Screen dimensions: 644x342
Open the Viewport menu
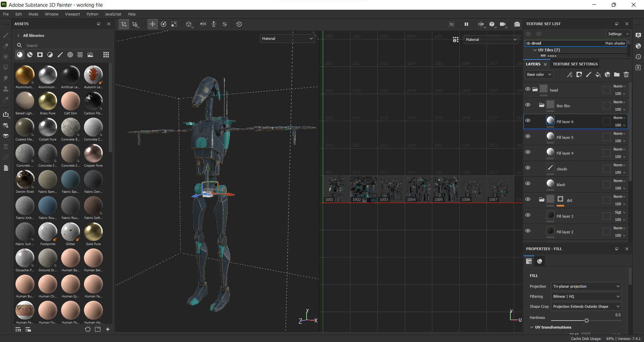tap(73, 14)
